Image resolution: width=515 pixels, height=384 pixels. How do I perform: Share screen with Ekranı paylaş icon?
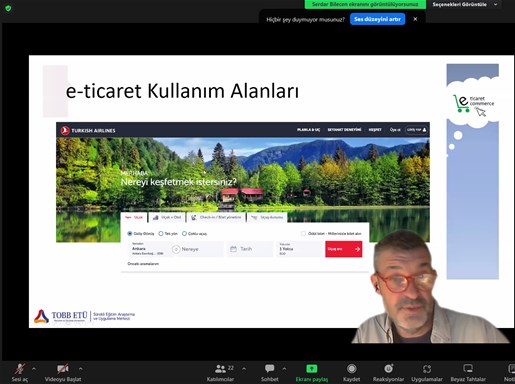(312, 368)
